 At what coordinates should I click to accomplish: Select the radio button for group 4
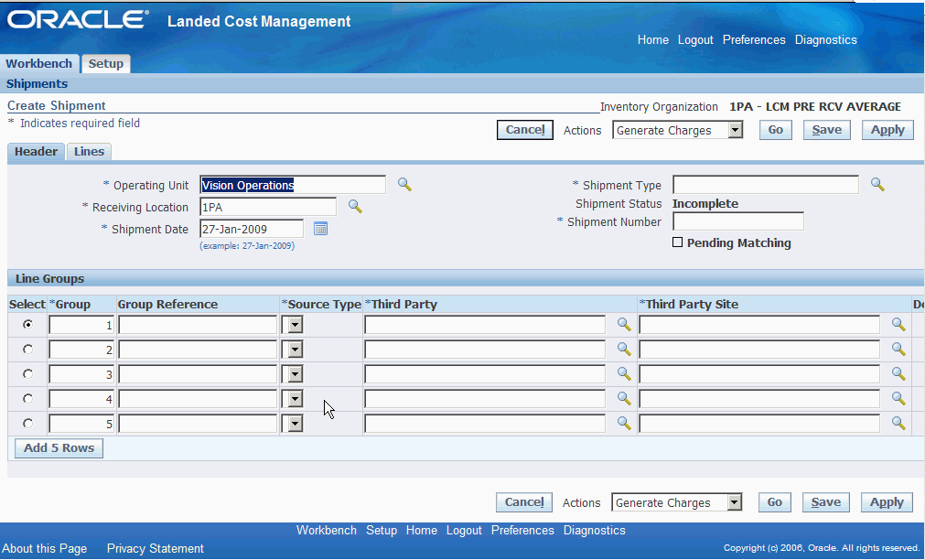pyautogui.click(x=27, y=399)
